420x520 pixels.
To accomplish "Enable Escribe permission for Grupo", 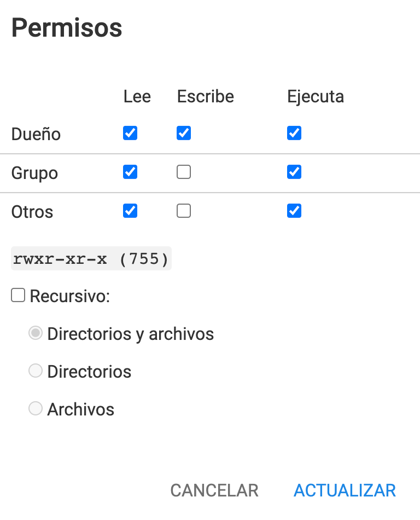I will point(184,172).
